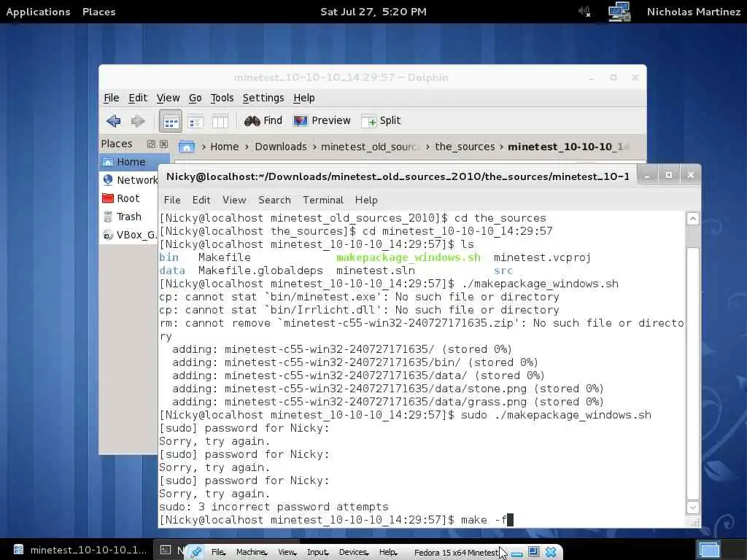Open Dolphin Help menu
Viewport: 747px width, 560px height.
[x=304, y=98]
